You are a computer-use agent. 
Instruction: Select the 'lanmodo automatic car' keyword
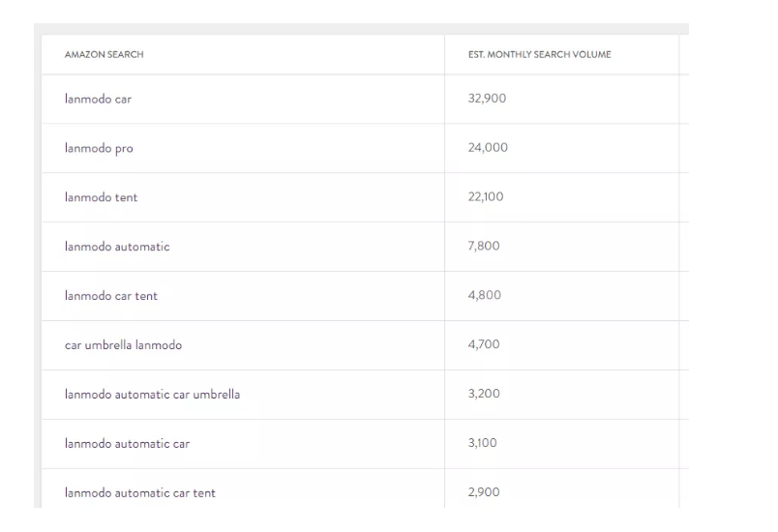coord(127,443)
